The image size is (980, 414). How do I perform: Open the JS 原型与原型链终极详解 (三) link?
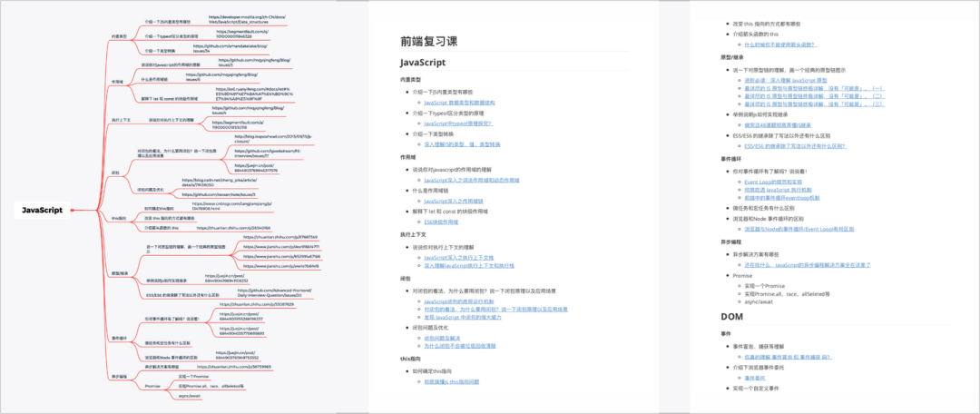click(x=814, y=103)
